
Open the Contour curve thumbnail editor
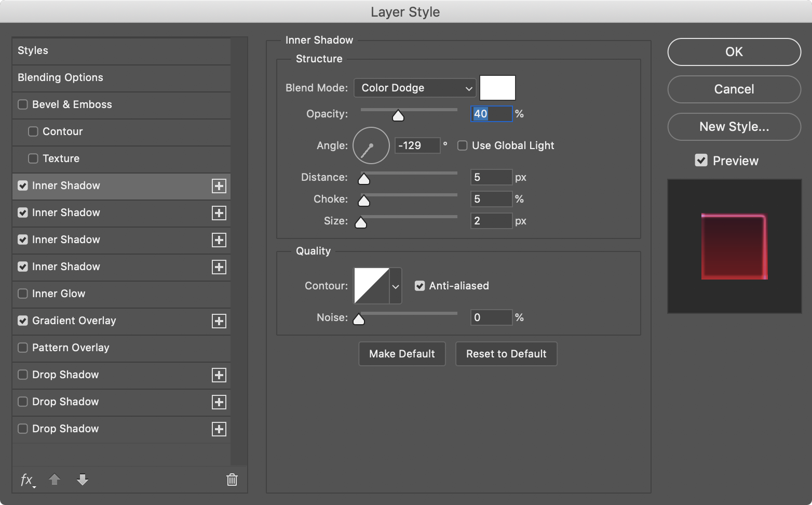371,286
